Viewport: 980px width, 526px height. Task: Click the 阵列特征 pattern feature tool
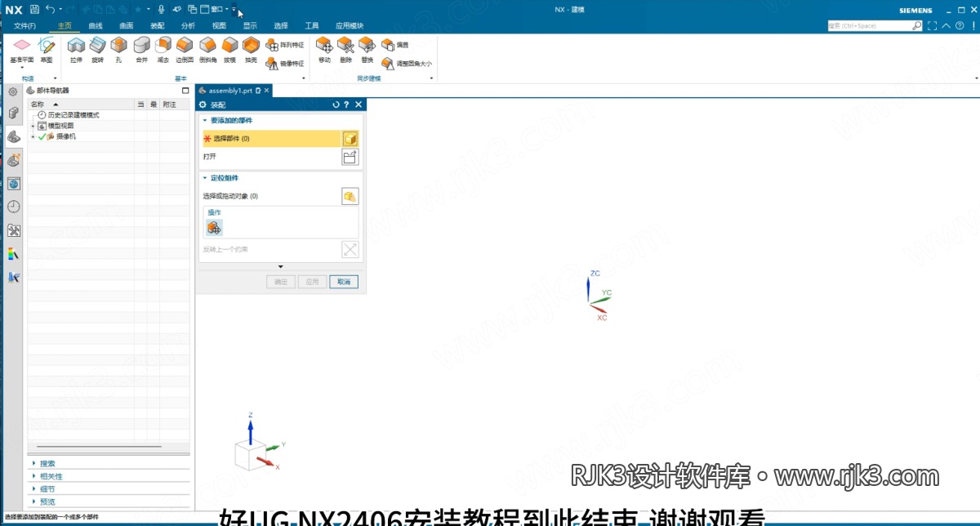(x=284, y=45)
